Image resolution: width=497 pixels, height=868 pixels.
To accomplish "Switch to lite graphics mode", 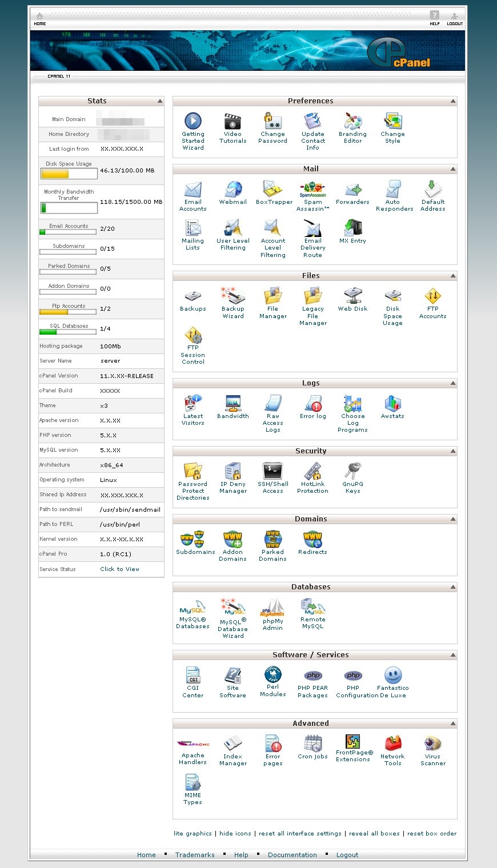I will pos(193,834).
